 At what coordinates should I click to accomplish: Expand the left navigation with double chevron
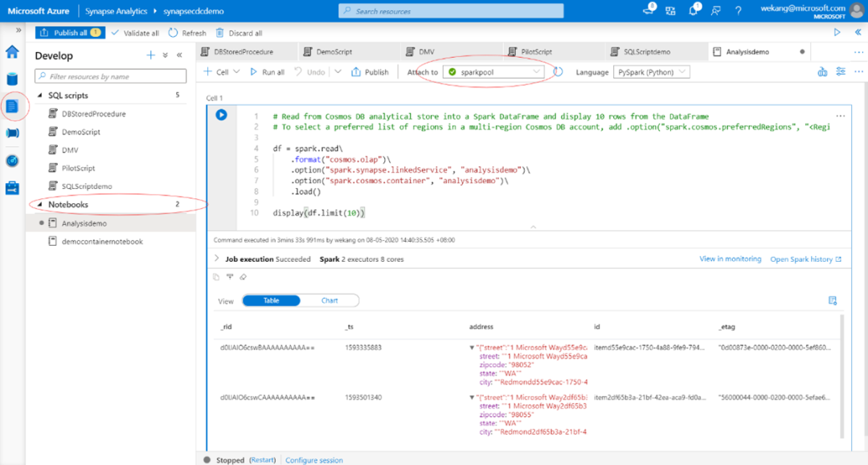(x=18, y=31)
